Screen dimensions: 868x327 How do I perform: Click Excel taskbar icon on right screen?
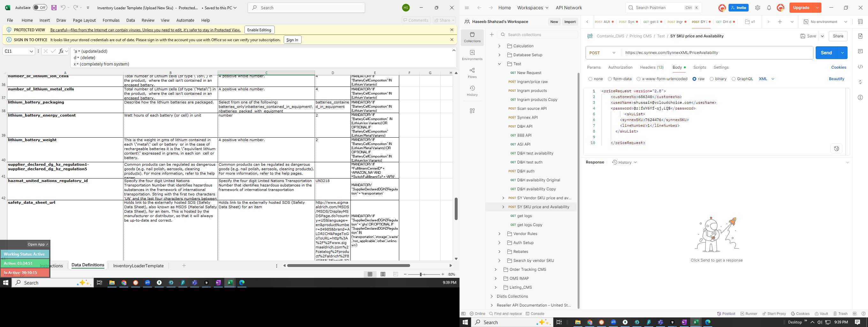pyautogui.click(x=695, y=322)
